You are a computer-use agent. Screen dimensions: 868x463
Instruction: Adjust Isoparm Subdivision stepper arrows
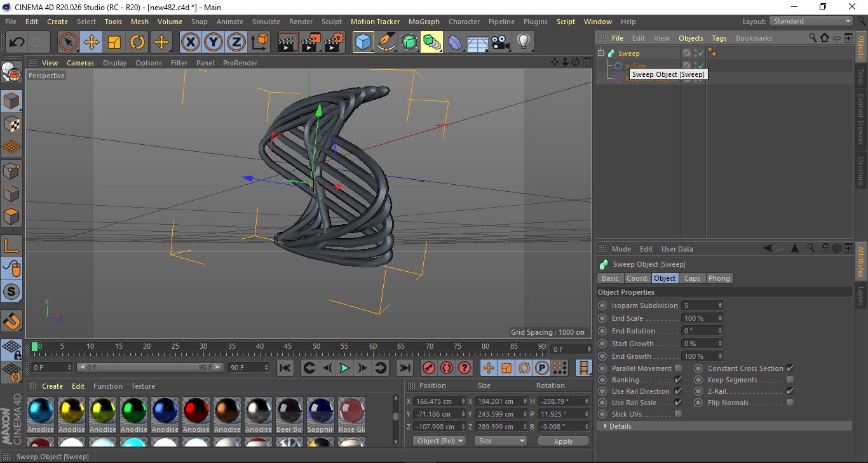pos(720,305)
